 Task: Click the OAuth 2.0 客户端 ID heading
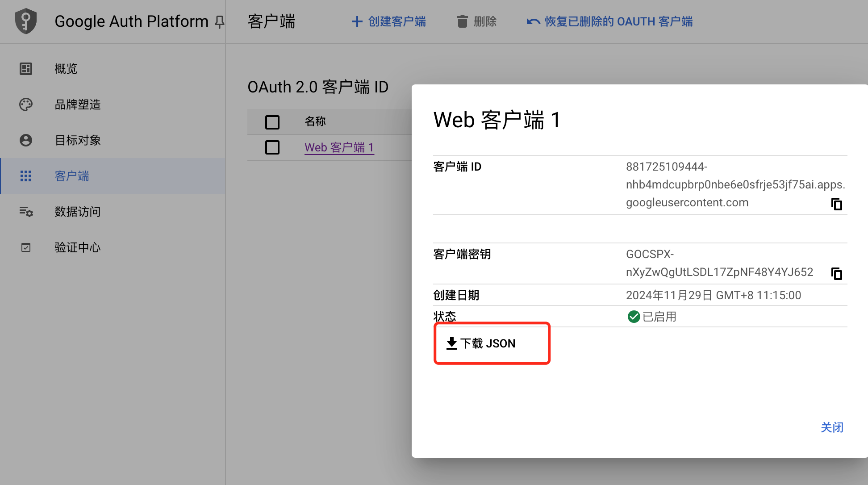click(x=318, y=87)
